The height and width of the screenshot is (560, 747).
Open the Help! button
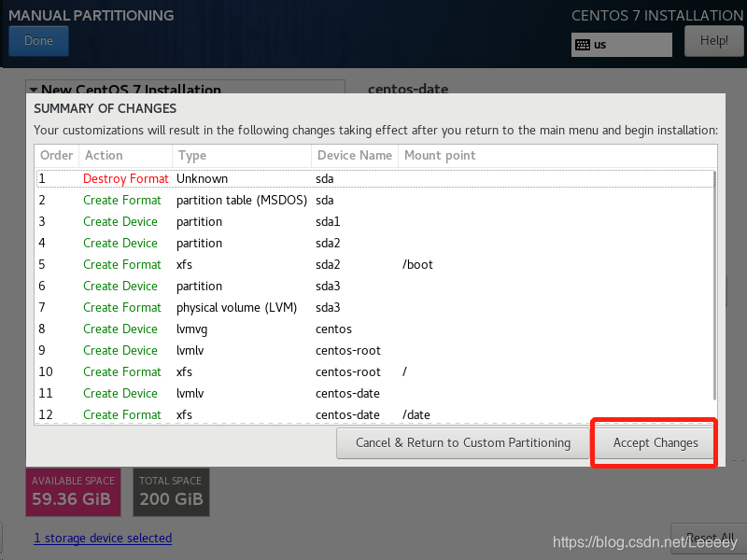[713, 41]
